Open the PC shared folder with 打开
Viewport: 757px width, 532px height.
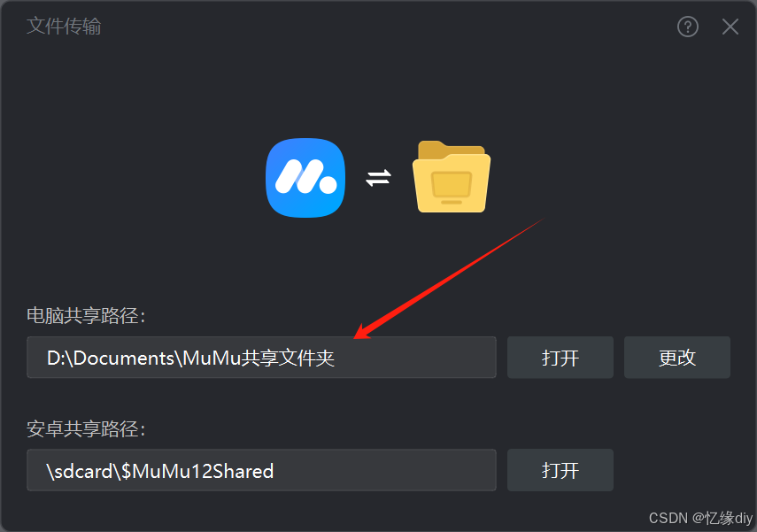click(x=560, y=358)
